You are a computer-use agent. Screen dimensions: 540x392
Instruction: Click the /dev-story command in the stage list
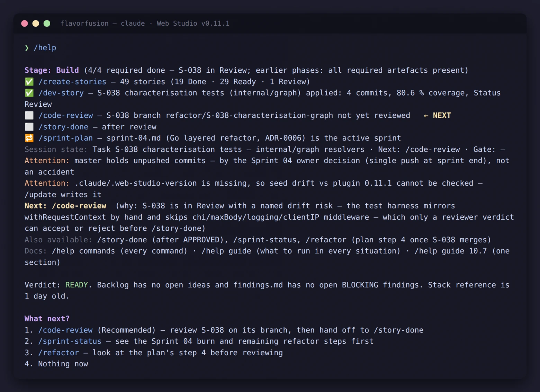point(61,93)
